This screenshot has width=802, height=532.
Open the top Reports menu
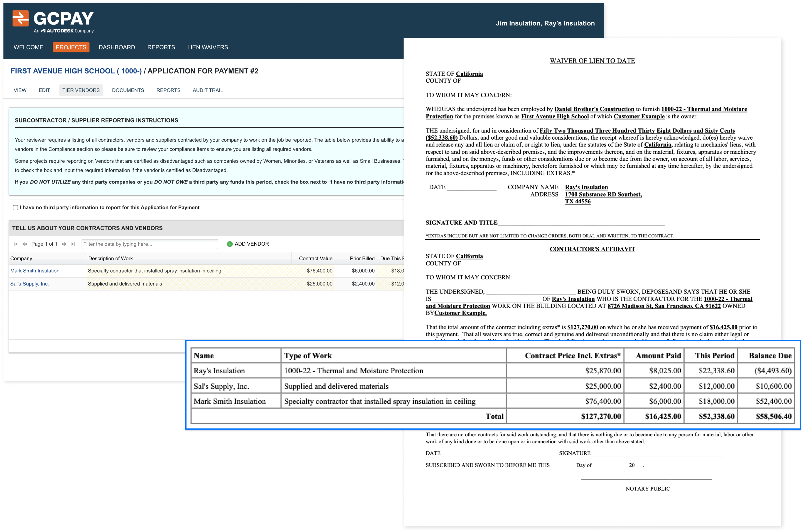click(x=161, y=47)
